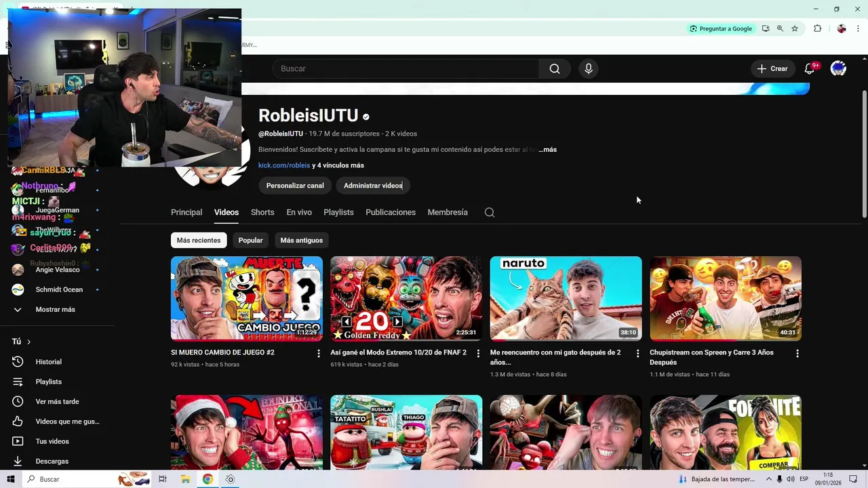Click the thumbs-up icon for liked videos
868x488 pixels.
(x=18, y=422)
